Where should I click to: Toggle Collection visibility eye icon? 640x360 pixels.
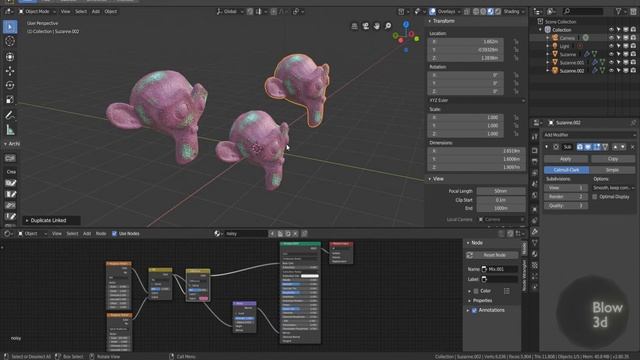pos(611,30)
